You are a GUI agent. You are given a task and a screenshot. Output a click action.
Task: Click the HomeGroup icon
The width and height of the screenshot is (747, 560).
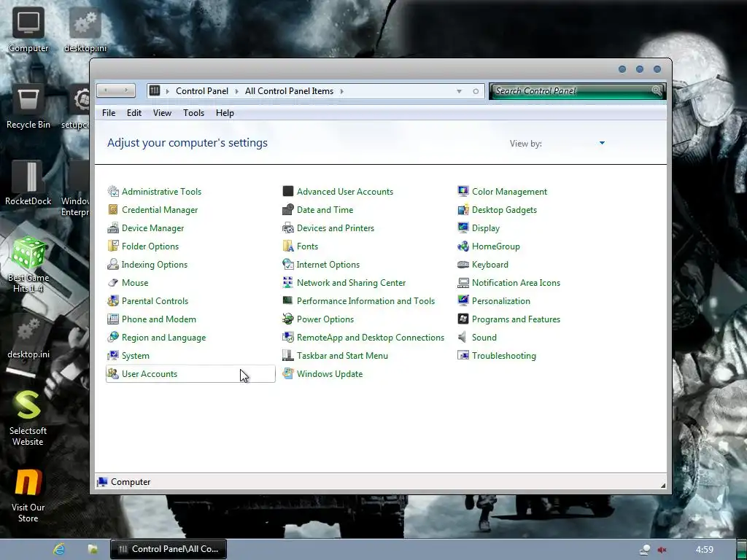[463, 246]
